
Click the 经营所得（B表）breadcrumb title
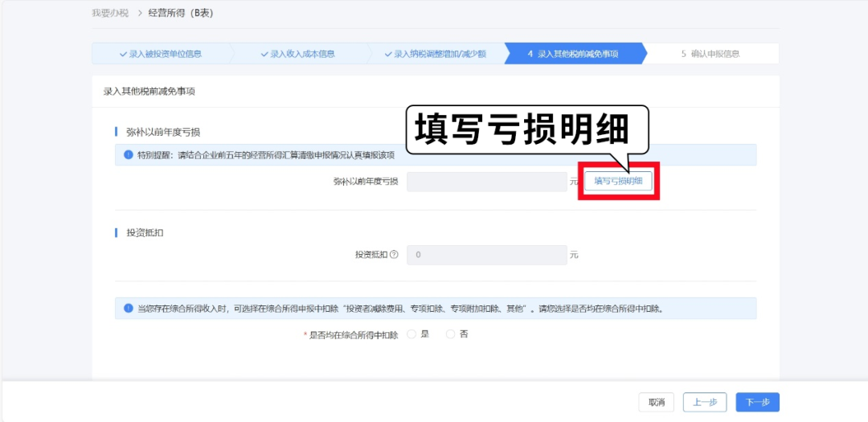(x=181, y=14)
